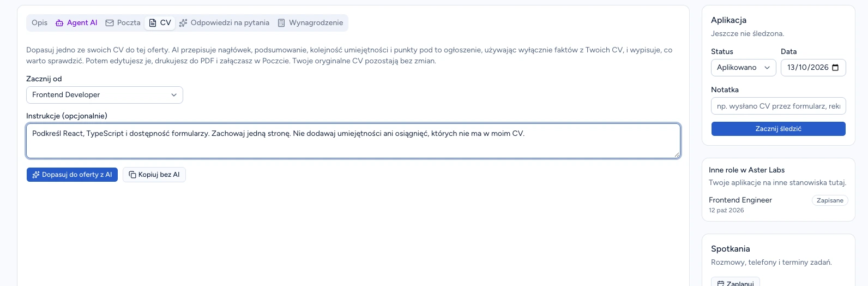This screenshot has width=868, height=286.
Task: Open Odpowiedzi na pytania tab
Action: click(224, 23)
